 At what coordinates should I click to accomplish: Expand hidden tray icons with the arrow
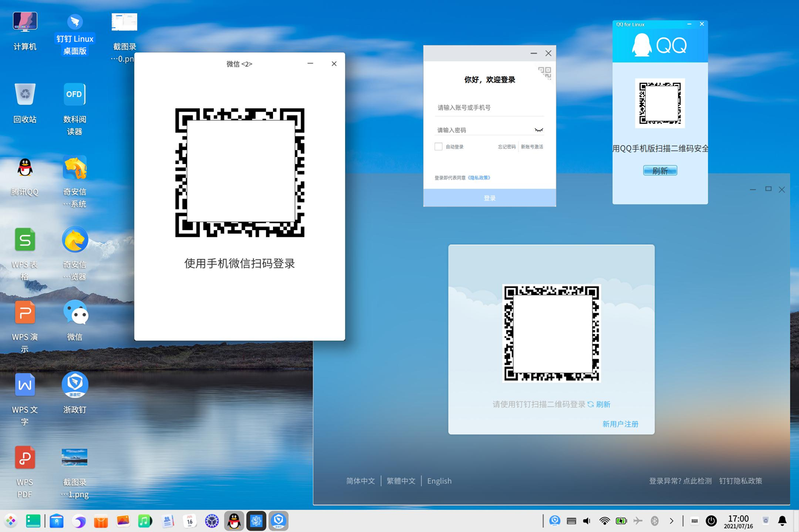(671, 521)
